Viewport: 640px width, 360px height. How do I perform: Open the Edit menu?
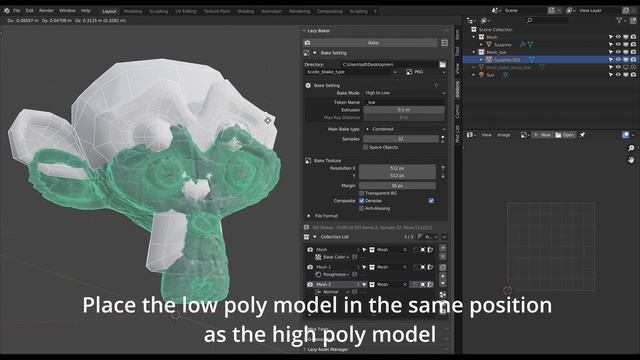[x=29, y=11]
